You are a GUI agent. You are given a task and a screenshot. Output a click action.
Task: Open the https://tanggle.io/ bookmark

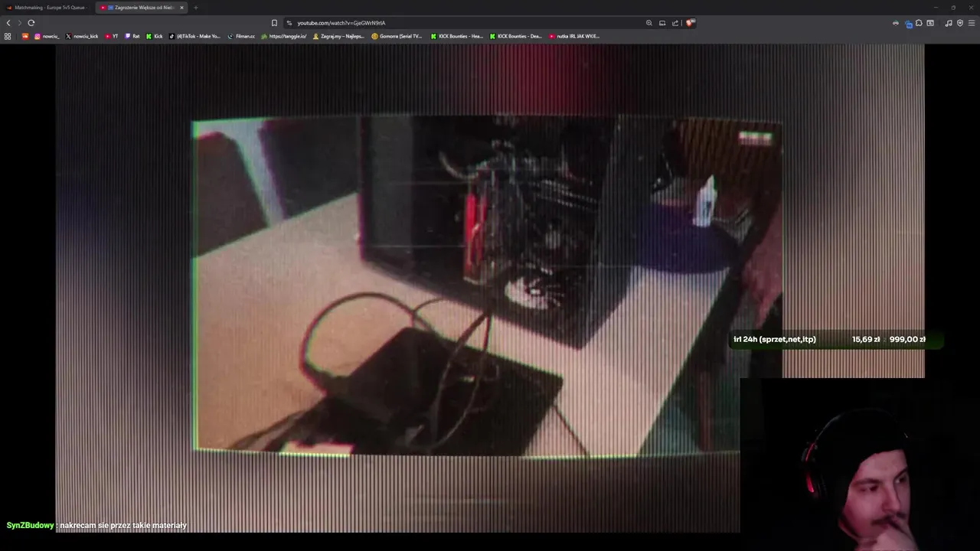tap(284, 36)
